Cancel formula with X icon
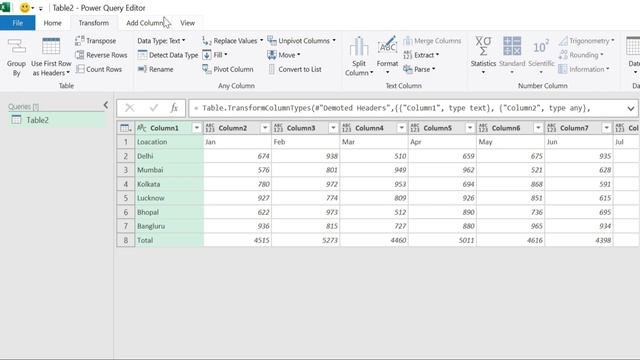The width and height of the screenshot is (640, 360). (x=130, y=108)
